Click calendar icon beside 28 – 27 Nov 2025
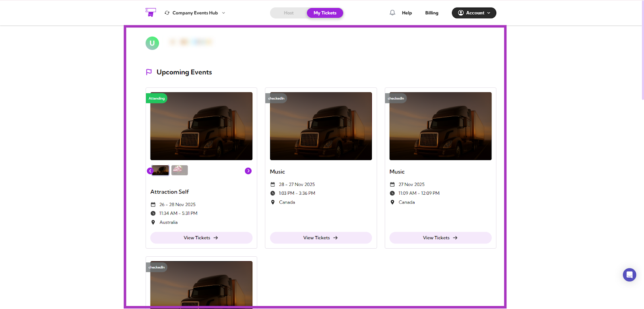The height and width of the screenshot is (309, 644). click(x=272, y=185)
